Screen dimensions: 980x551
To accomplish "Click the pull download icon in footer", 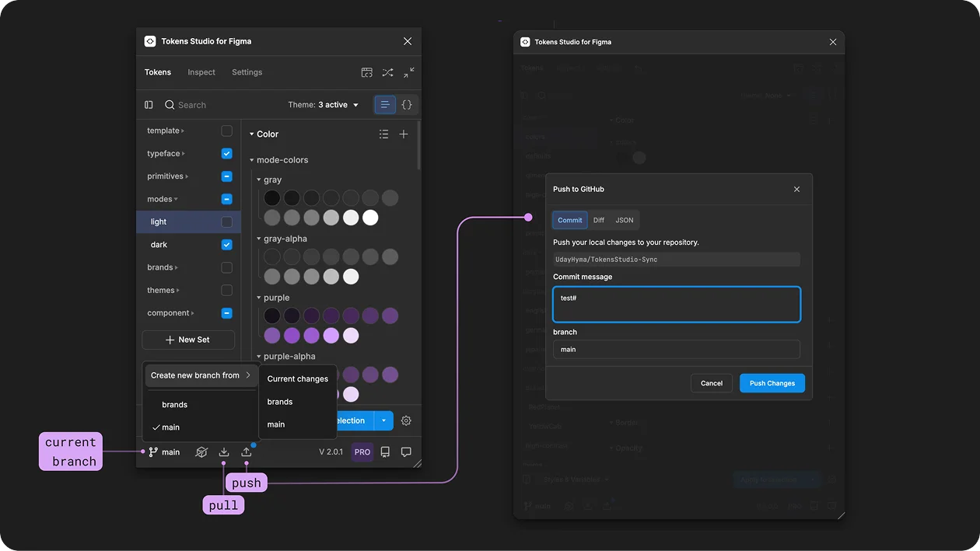I will [224, 452].
